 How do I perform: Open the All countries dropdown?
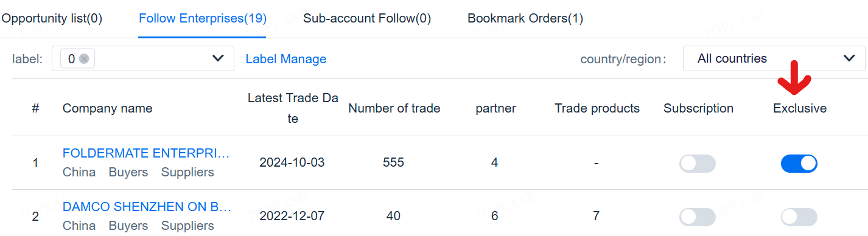coord(774,59)
